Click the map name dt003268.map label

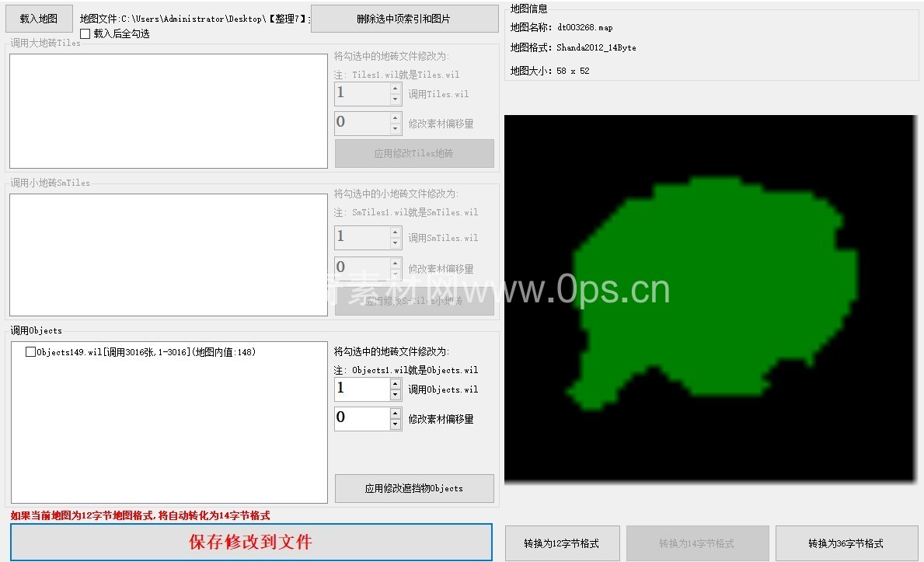[584, 27]
